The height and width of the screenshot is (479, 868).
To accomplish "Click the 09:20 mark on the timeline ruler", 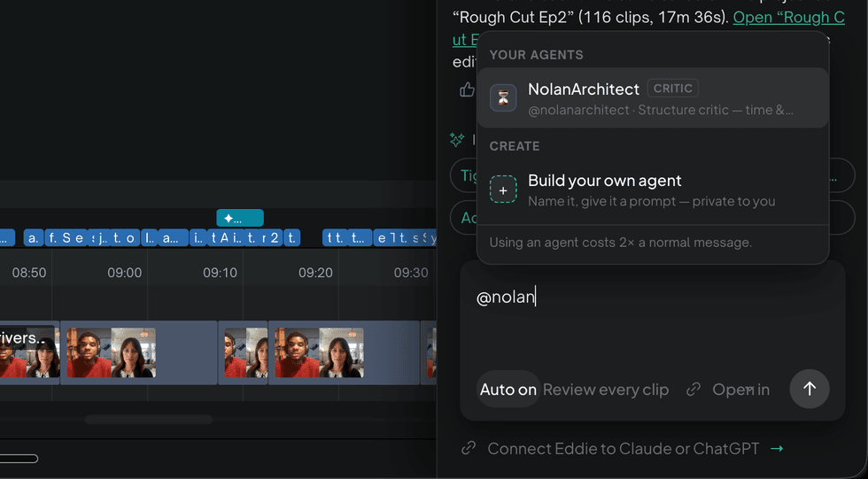I will click(315, 273).
